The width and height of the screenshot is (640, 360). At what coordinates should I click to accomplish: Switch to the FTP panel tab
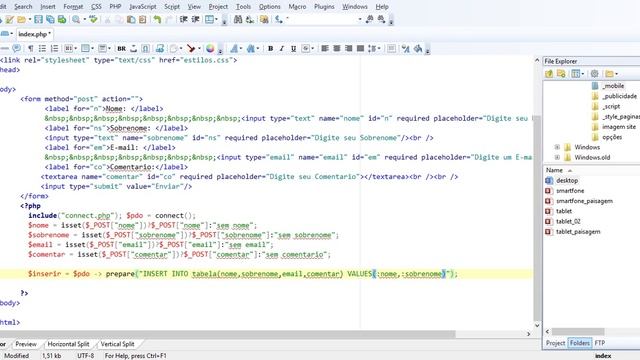pos(600,343)
